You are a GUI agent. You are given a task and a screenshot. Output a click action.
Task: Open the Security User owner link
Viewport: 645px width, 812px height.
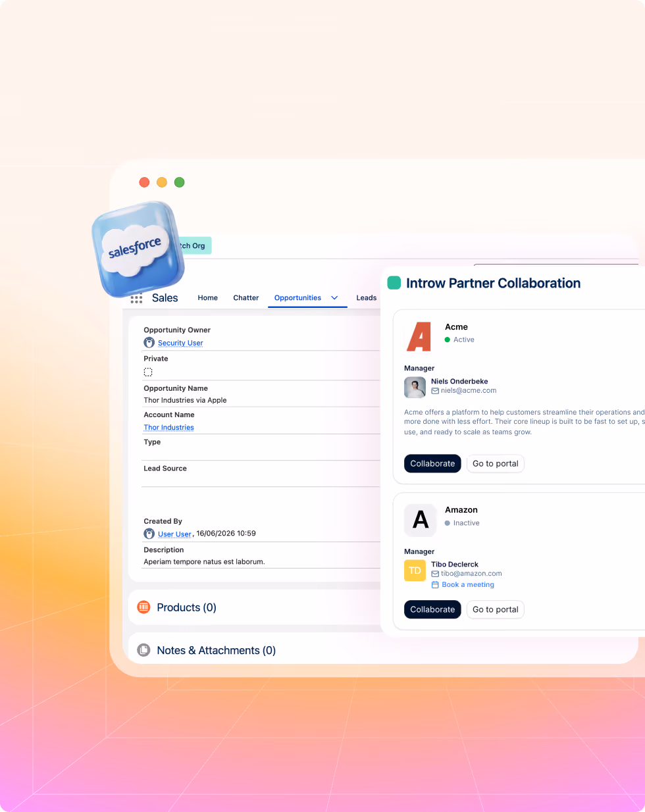tap(180, 343)
